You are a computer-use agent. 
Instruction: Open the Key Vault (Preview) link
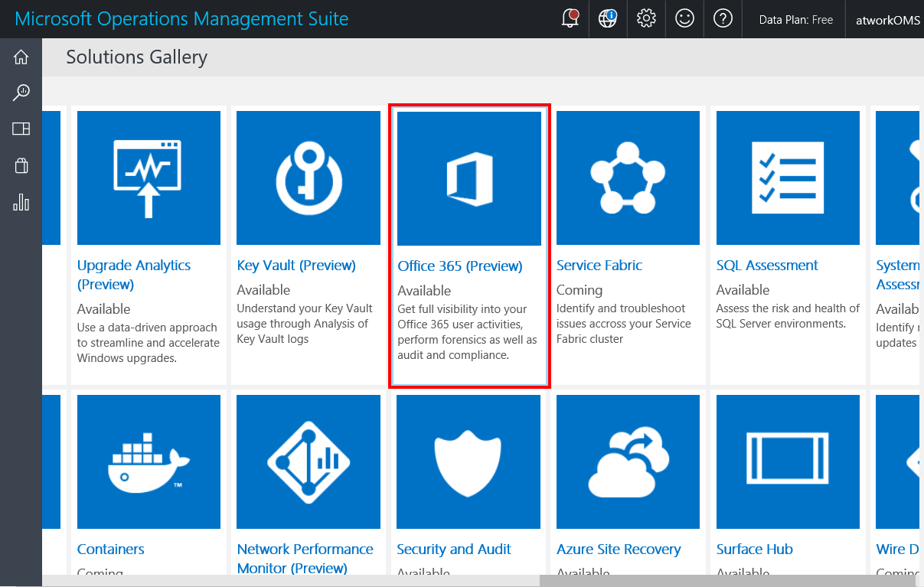[x=296, y=266]
